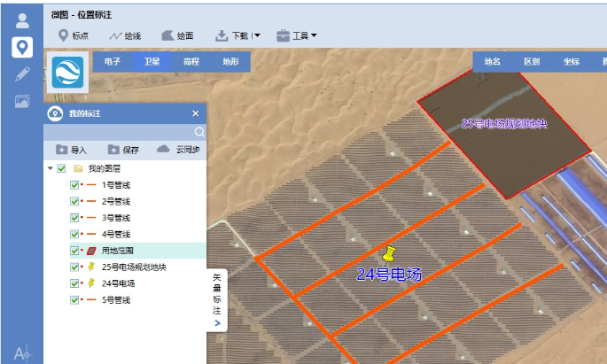Switch to the 电子 map tab
This screenshot has width=607, height=364.
pos(113,61)
